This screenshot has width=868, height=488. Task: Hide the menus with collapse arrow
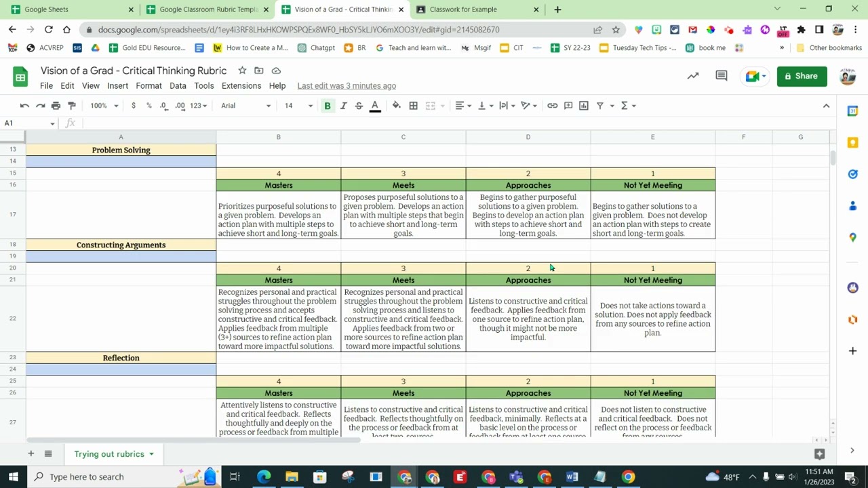coord(826,106)
